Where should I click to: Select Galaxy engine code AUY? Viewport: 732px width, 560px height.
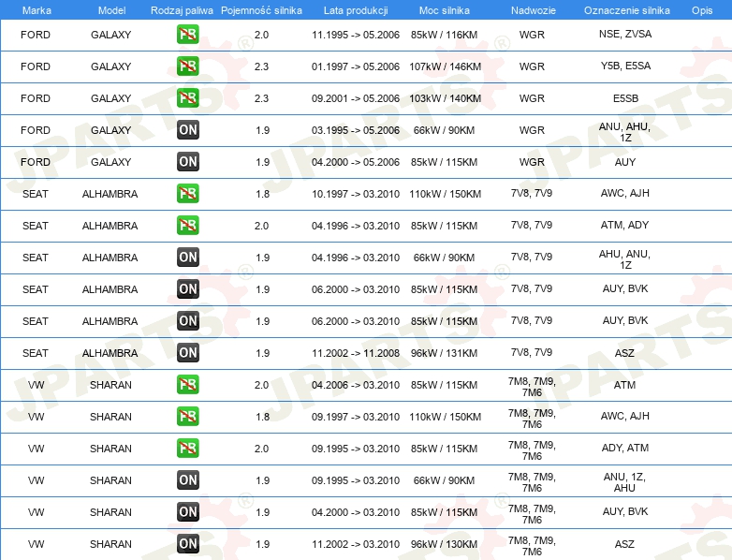coord(625,162)
